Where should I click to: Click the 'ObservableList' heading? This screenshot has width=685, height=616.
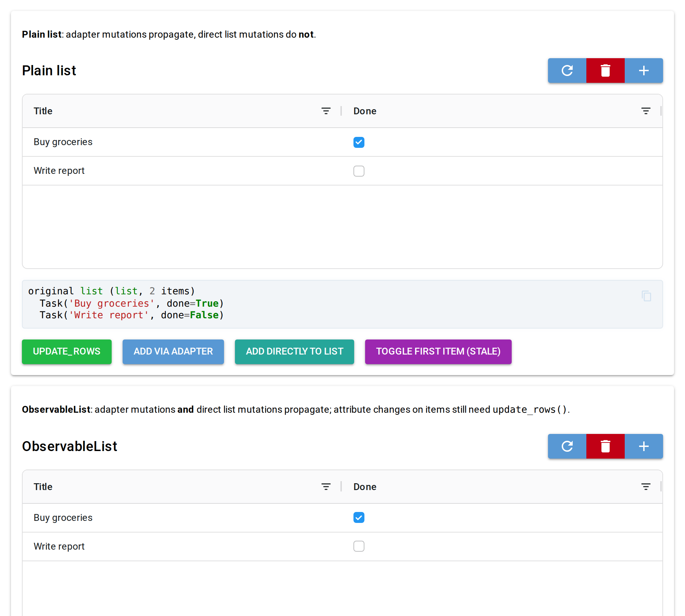click(70, 446)
